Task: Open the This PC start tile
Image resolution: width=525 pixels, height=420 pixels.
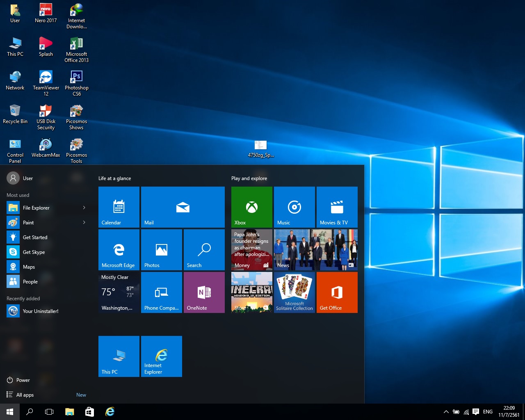Action: click(119, 356)
